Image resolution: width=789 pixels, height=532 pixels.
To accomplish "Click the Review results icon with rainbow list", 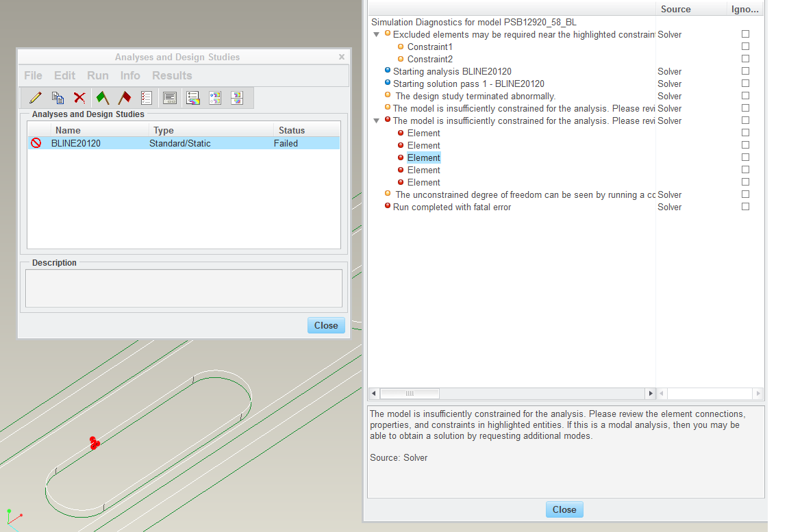I will (192, 97).
